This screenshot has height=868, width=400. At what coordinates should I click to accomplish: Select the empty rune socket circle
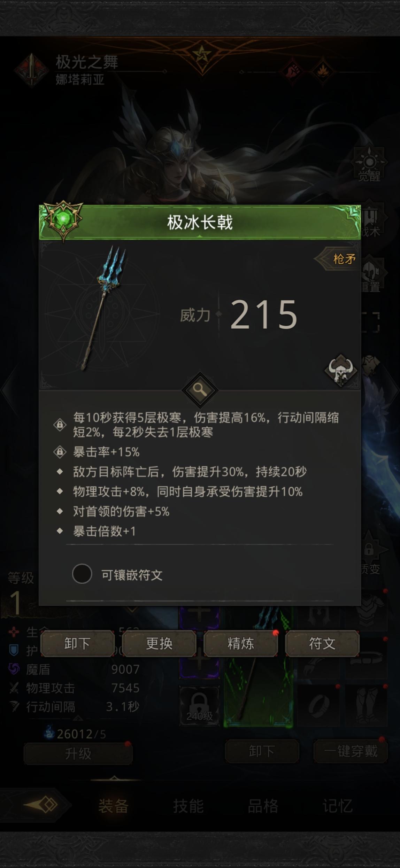pos(82,574)
